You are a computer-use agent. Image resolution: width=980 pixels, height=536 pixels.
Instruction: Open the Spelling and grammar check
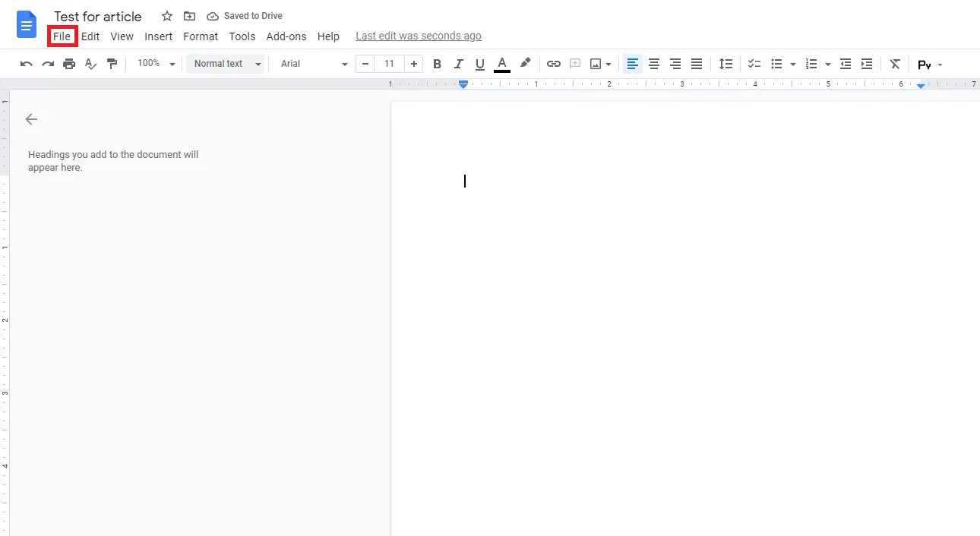click(90, 64)
